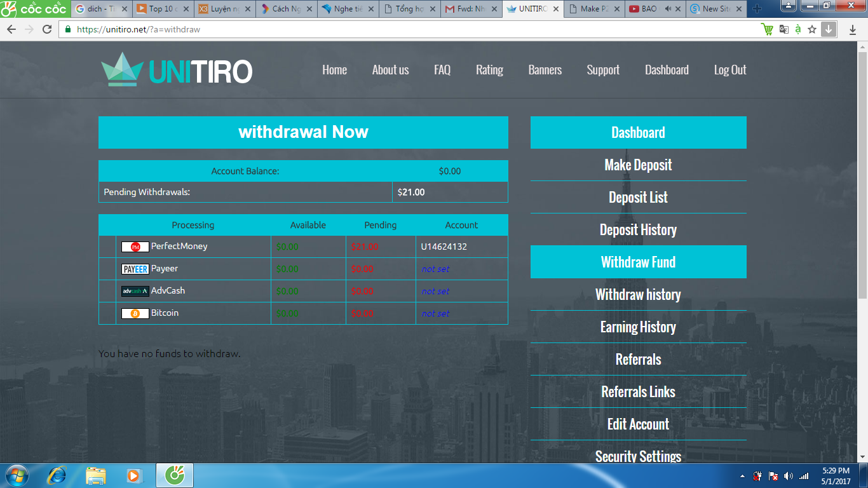Open About us in the site navigation

click(x=391, y=70)
